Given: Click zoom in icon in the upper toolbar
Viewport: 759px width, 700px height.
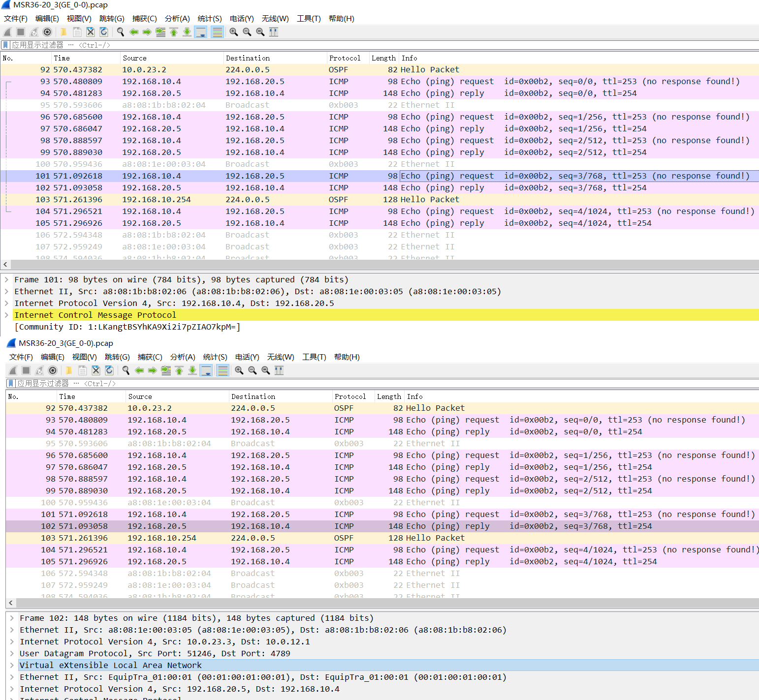Looking at the screenshot, I should click(234, 32).
